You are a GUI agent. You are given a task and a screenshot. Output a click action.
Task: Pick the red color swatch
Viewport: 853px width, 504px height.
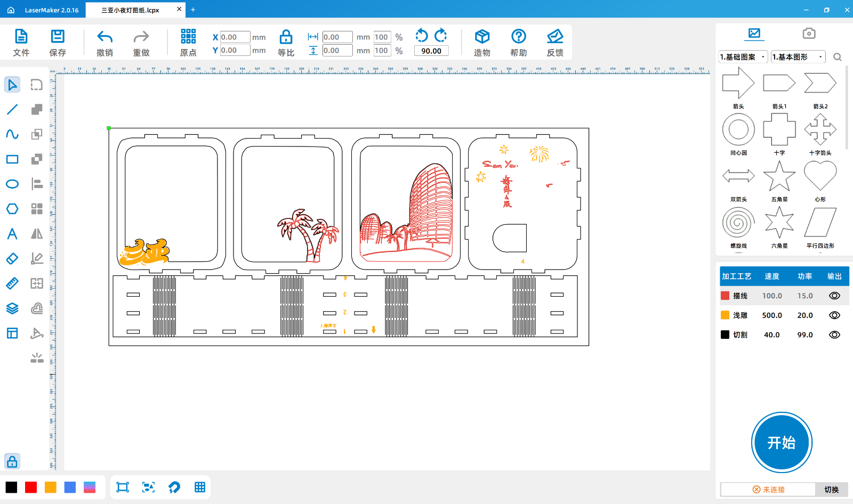point(31,487)
